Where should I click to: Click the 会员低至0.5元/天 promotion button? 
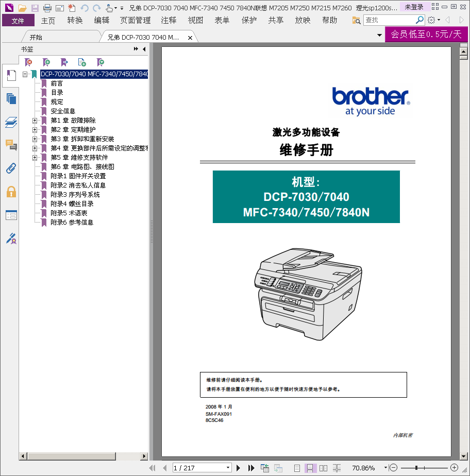pyautogui.click(x=426, y=35)
